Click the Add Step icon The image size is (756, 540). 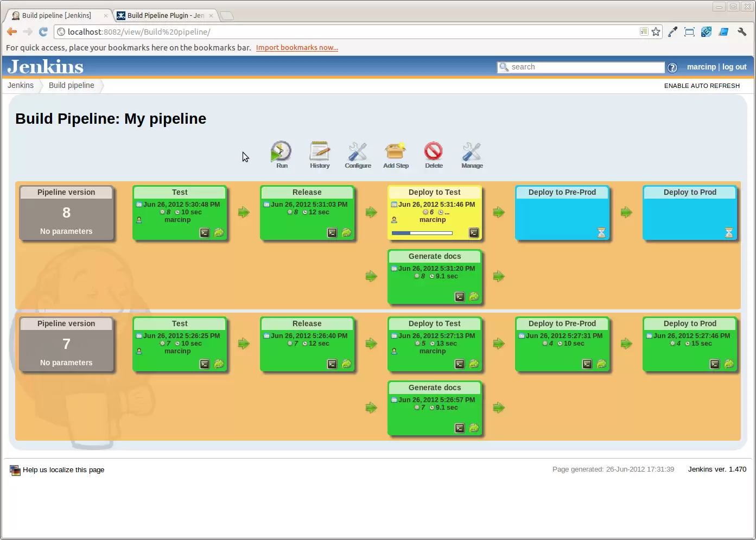(396, 152)
